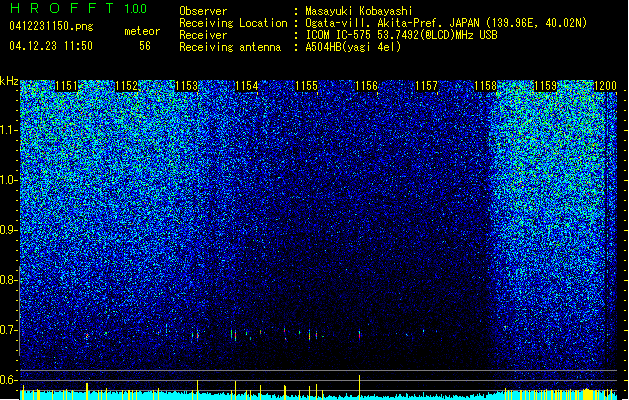Click the meteor label
This screenshot has width=629, height=400.
(142, 31)
